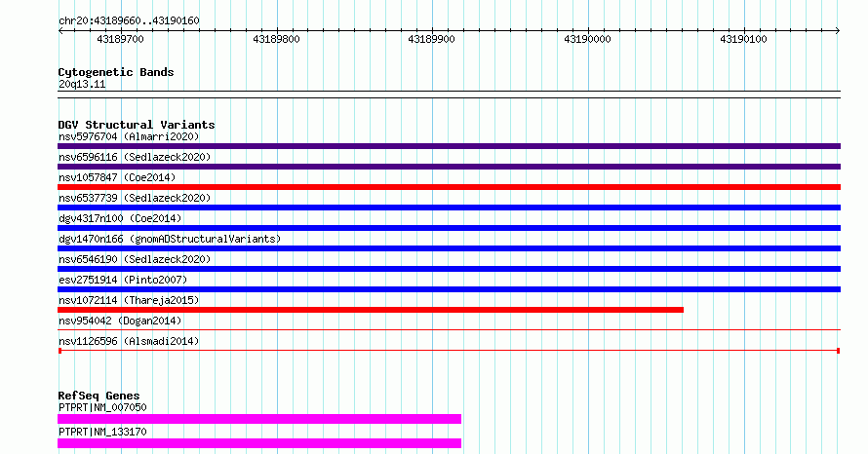
Task: Open the RefSeq Genes track heading
Action: 99,396
